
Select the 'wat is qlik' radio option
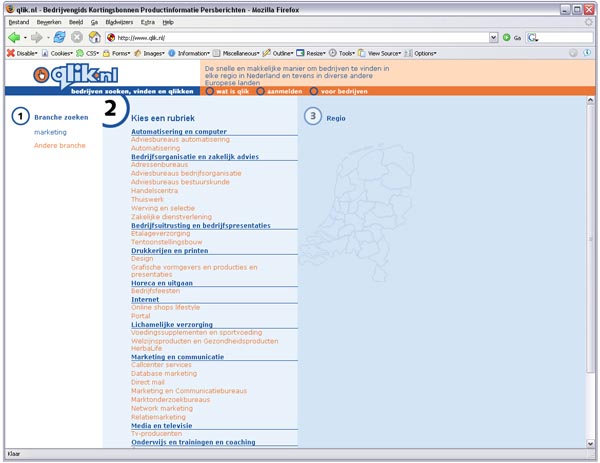tap(209, 91)
